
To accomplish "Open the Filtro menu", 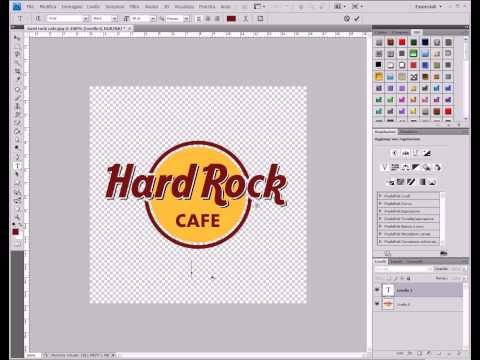I will [134, 6].
